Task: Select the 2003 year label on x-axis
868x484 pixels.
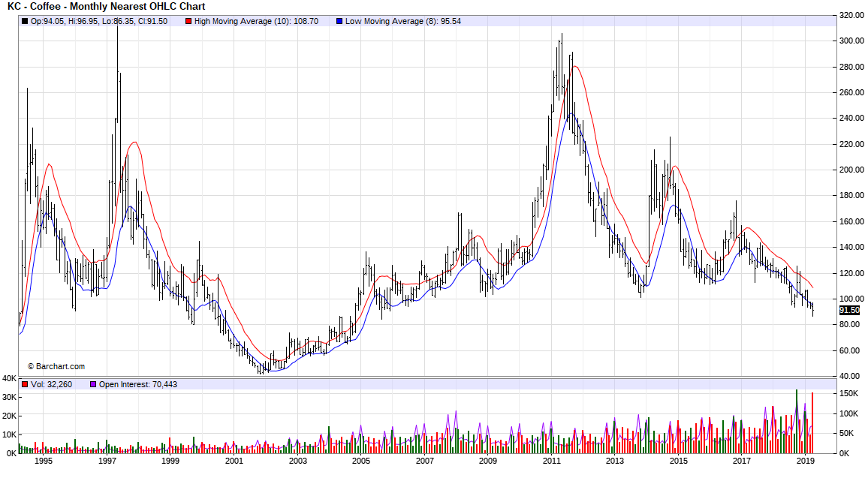Action: point(298,461)
